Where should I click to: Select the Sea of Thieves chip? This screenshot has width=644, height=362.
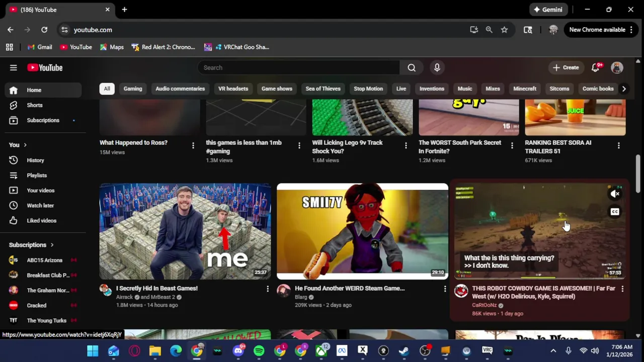coord(323,88)
